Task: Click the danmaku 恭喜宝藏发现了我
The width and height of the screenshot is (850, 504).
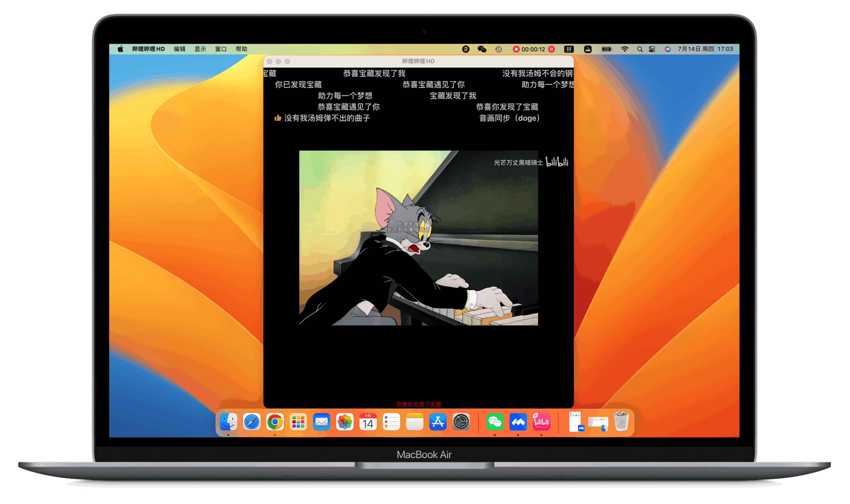Action: click(374, 73)
